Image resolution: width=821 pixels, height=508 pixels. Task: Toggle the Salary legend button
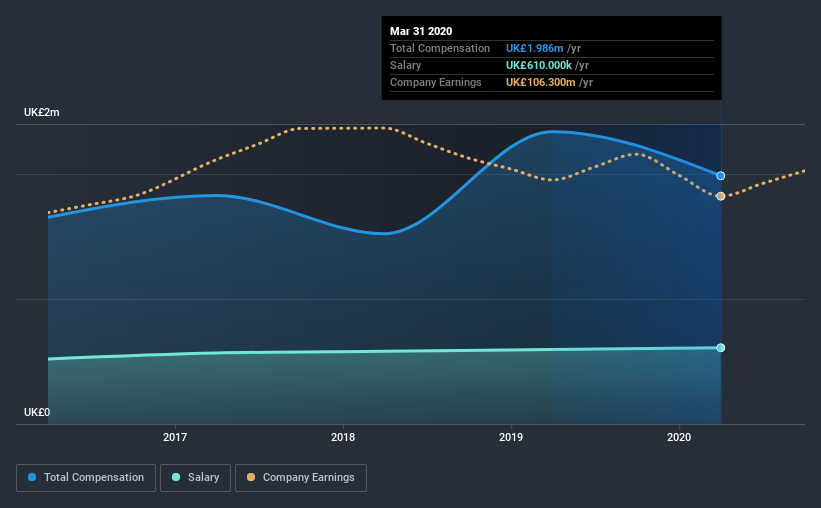(x=195, y=478)
